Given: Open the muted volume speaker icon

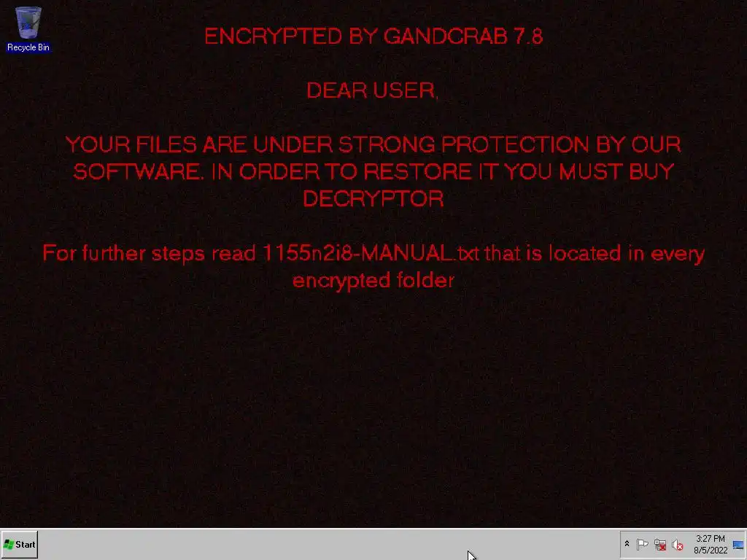Looking at the screenshot, I should 677,545.
